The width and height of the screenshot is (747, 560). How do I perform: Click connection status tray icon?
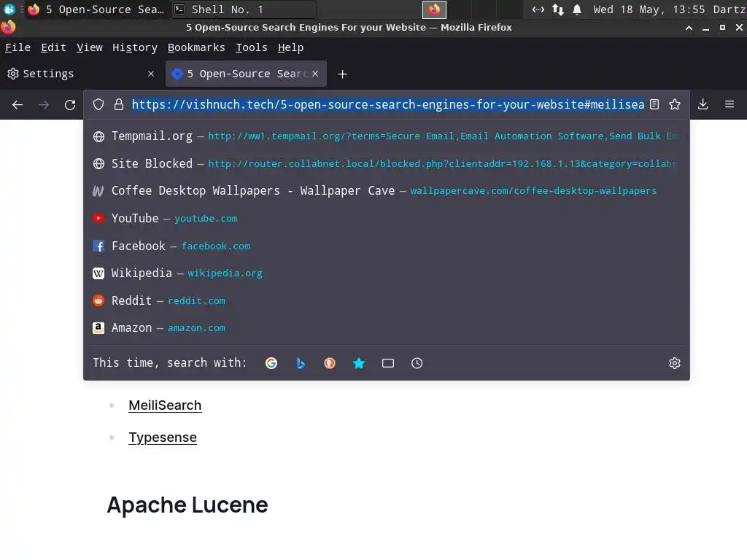(x=538, y=9)
